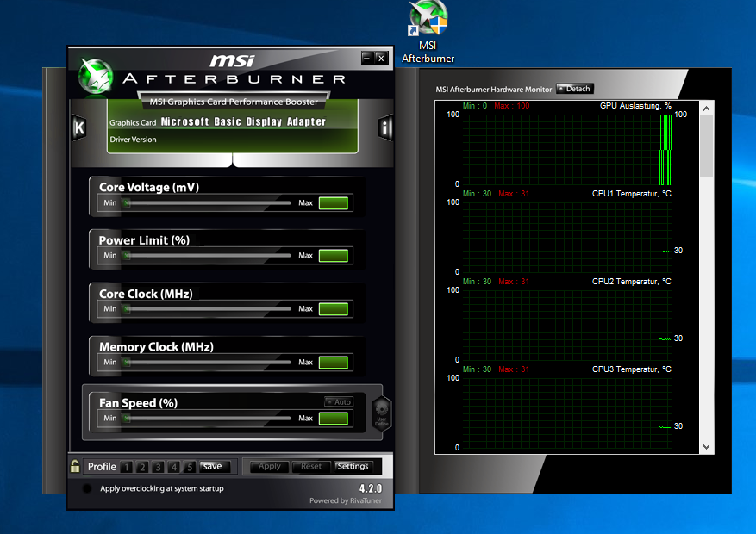Screen dimensions: 756x534
Task: Select profile slot 1
Action: click(127, 467)
